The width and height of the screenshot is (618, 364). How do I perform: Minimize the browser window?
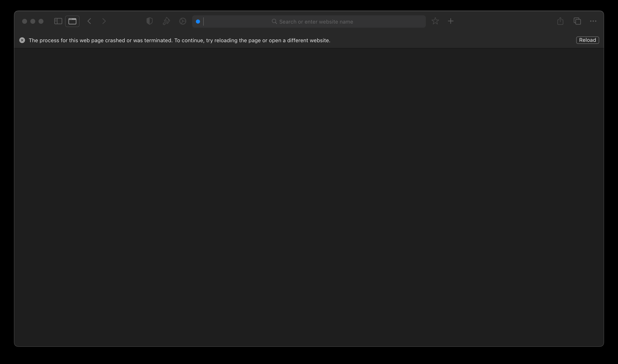(x=33, y=21)
